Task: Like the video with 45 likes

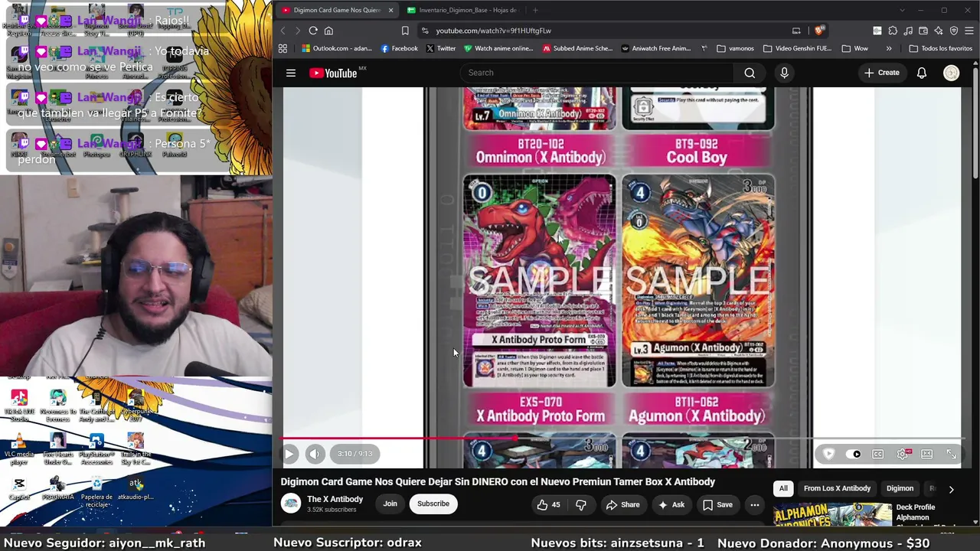Action: (549, 504)
